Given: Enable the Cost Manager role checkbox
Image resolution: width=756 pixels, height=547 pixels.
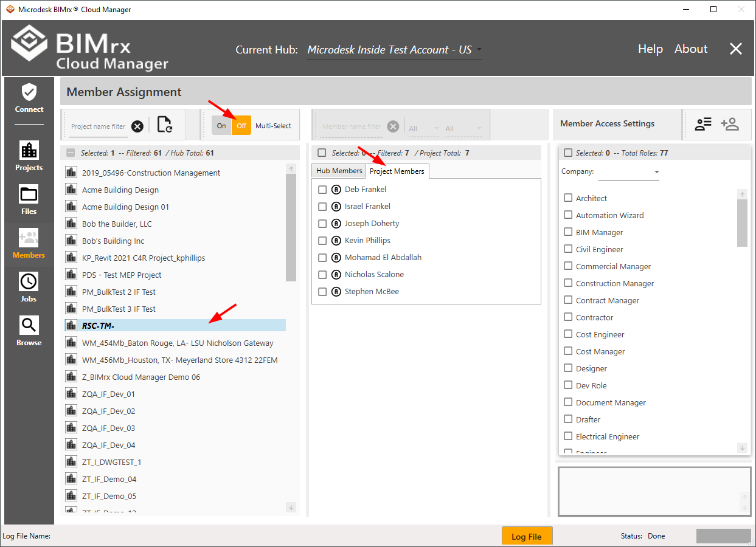Looking at the screenshot, I should click(x=568, y=351).
